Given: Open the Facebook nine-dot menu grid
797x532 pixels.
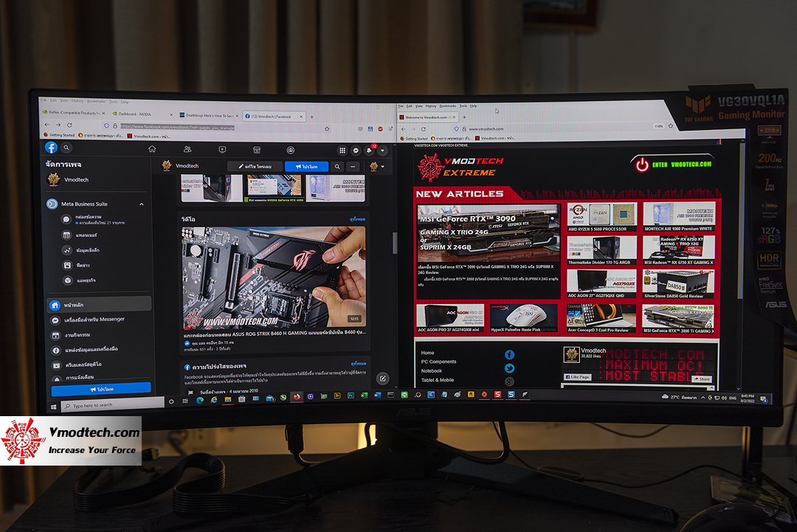Looking at the screenshot, I should click(342, 151).
